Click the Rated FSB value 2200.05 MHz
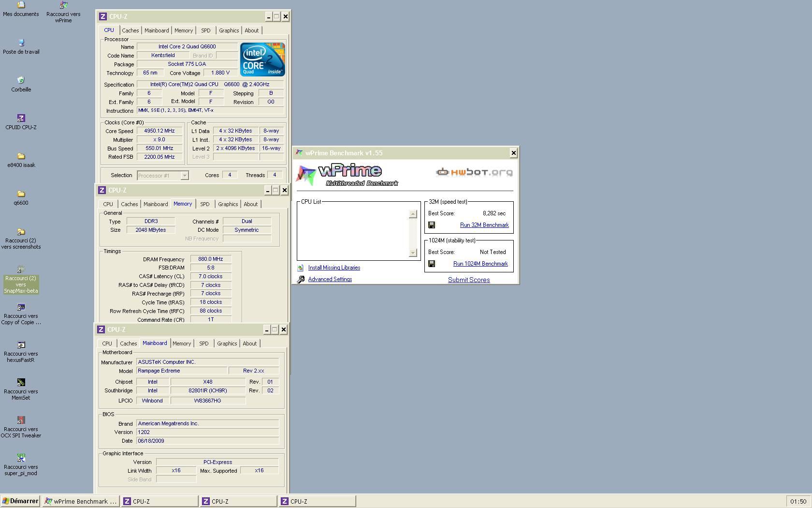The width and height of the screenshot is (812, 508). coord(159,157)
